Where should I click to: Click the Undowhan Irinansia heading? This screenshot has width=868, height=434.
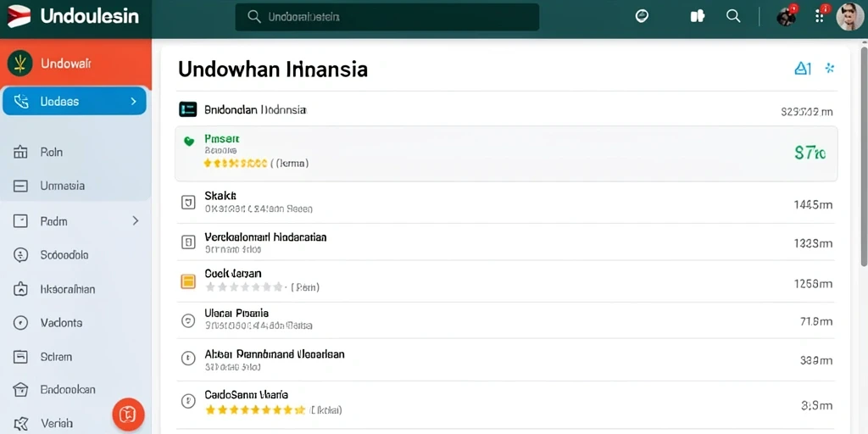pos(273,70)
